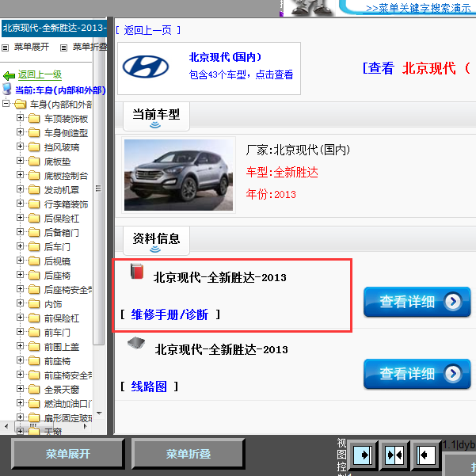
Task: Click the 发动机罩 folder icon
Action: pos(34,190)
